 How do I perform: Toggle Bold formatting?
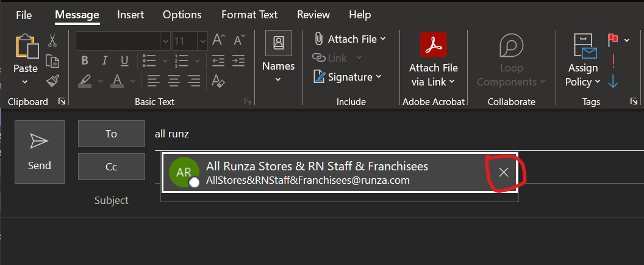(x=85, y=61)
